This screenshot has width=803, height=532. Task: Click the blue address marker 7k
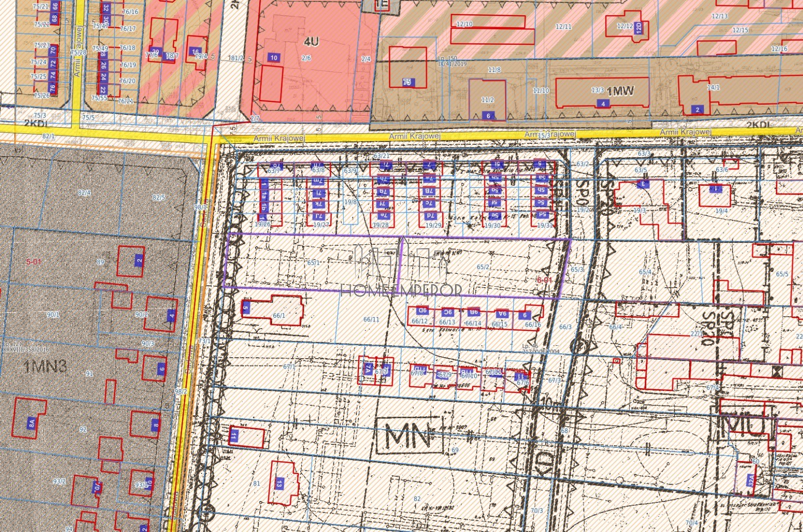(318, 204)
